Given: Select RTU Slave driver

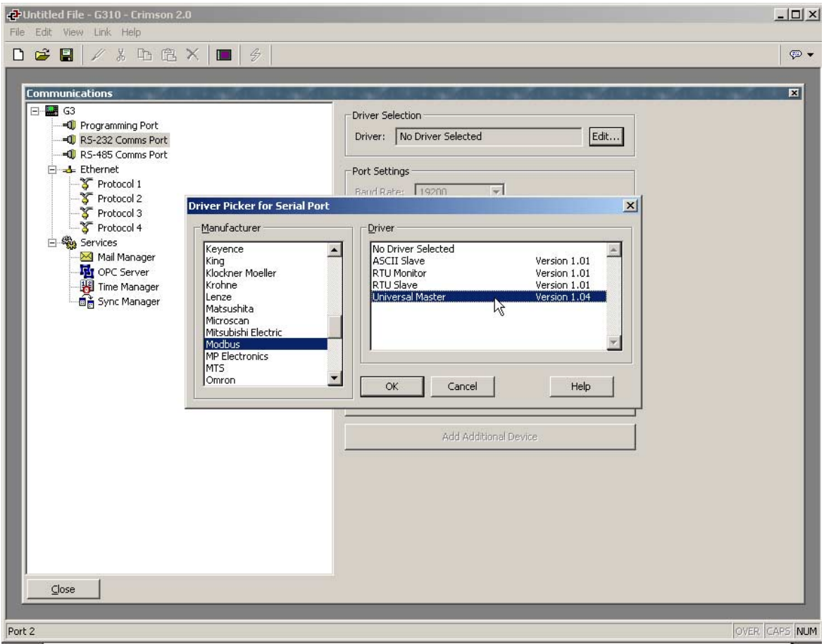Looking at the screenshot, I should point(488,285).
